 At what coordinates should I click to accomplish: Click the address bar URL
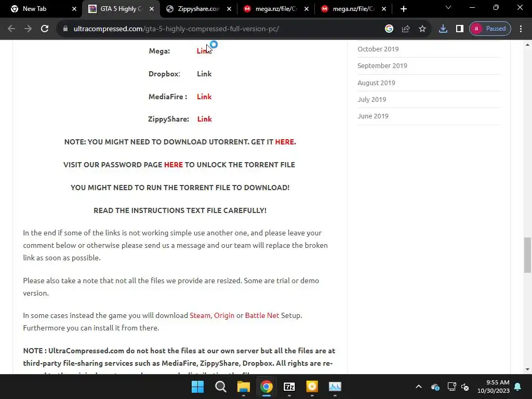(176, 29)
